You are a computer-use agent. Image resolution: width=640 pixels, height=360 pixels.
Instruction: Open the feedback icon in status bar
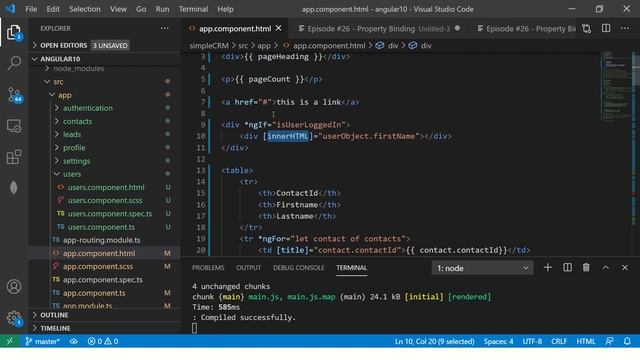coord(609,341)
